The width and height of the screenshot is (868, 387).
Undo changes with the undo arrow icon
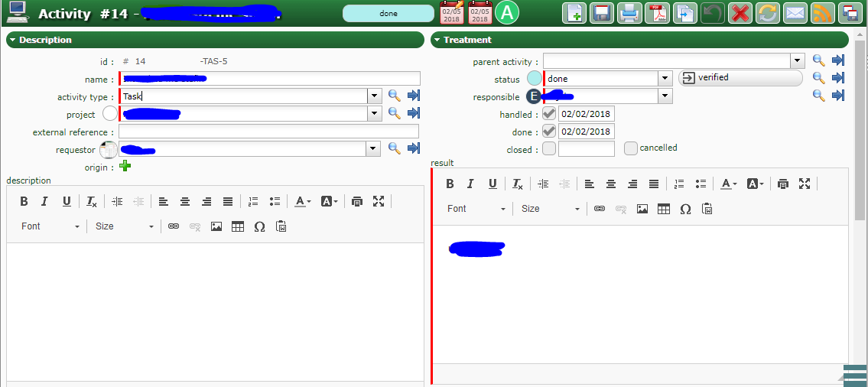click(x=712, y=13)
